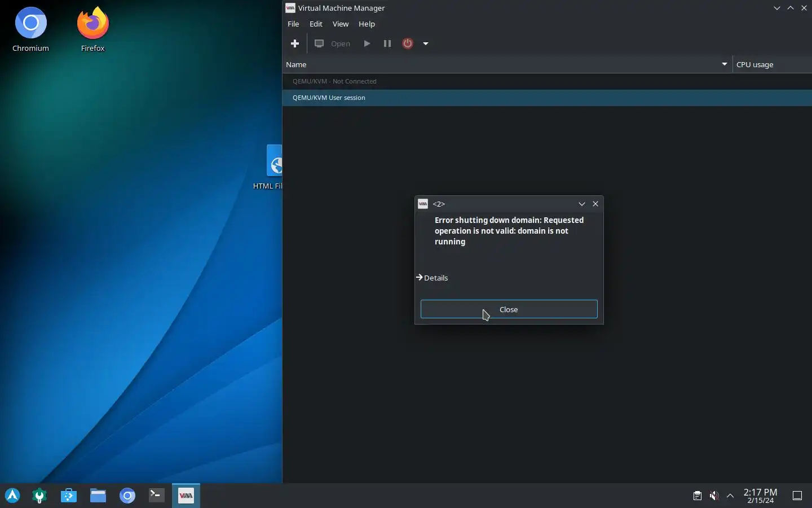This screenshot has height=508, width=812.
Task: Click the clipboard tray icon
Action: coord(698,496)
